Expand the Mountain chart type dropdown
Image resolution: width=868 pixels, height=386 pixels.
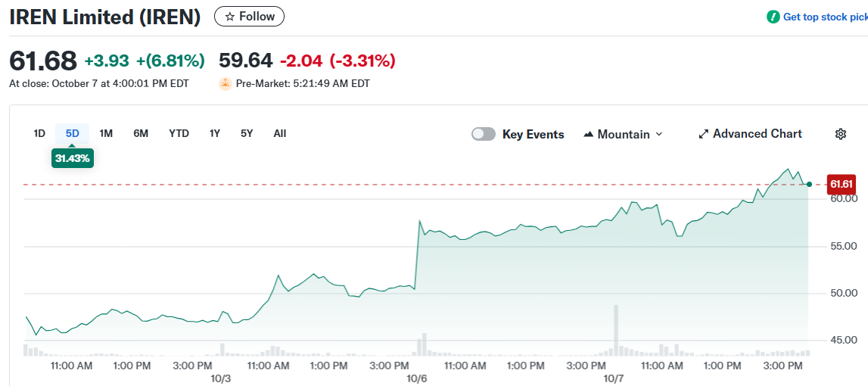(x=658, y=134)
